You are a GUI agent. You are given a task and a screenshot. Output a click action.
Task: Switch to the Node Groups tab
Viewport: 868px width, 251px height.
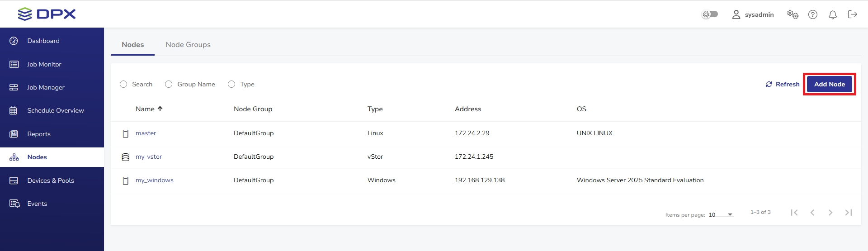[x=188, y=45]
